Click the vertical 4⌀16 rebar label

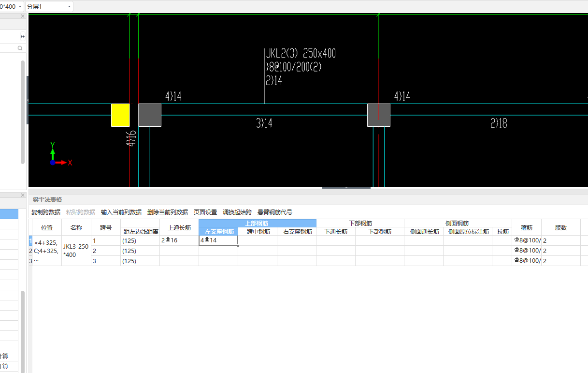[130, 138]
